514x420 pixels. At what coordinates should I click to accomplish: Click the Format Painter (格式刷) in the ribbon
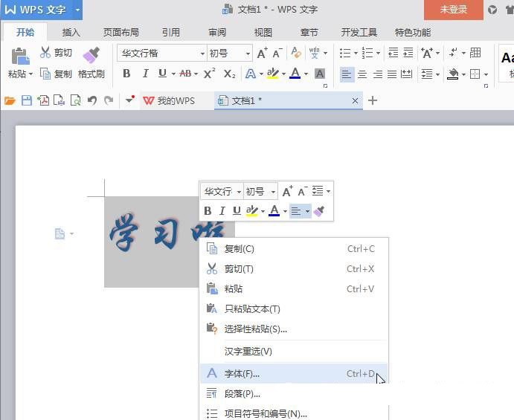(91, 62)
